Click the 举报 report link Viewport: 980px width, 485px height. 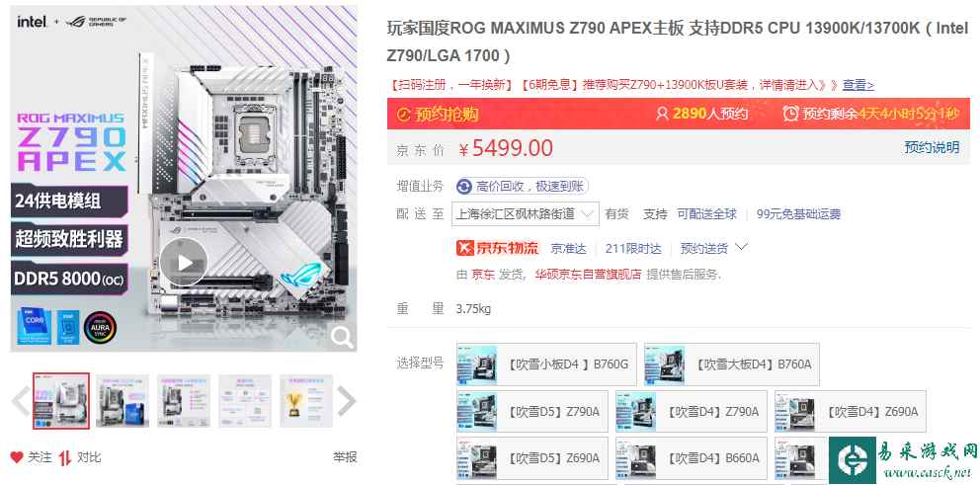coord(345,457)
